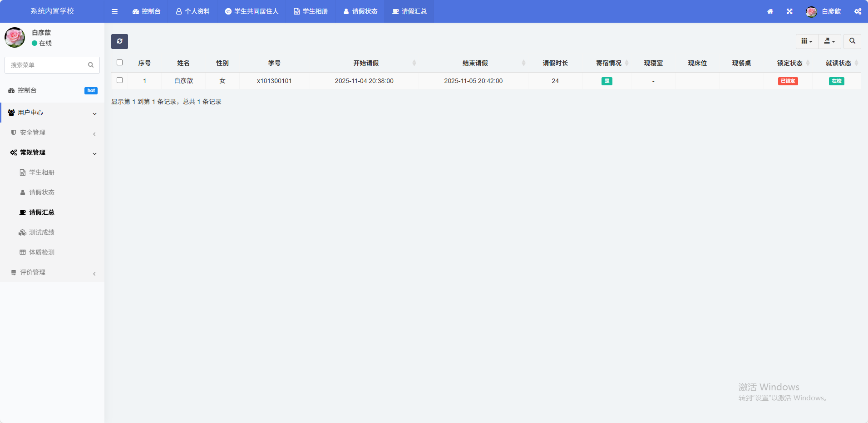Open 测试成绩 in the sidebar

click(42, 232)
